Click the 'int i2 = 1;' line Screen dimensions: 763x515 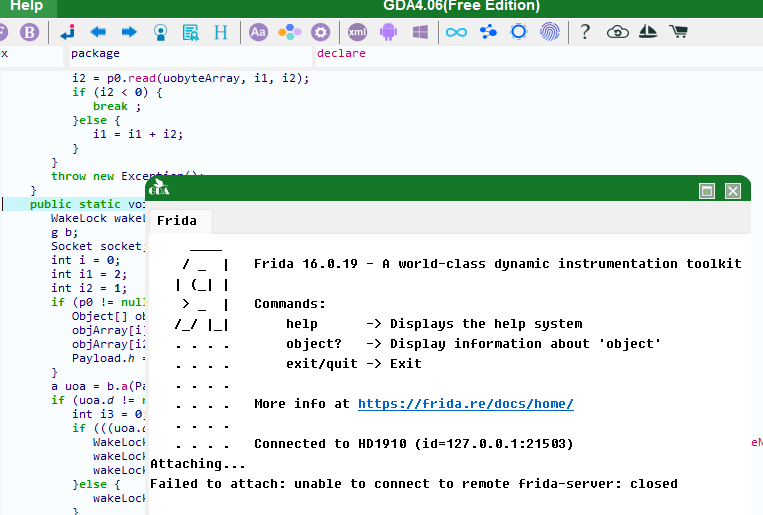[89, 289]
